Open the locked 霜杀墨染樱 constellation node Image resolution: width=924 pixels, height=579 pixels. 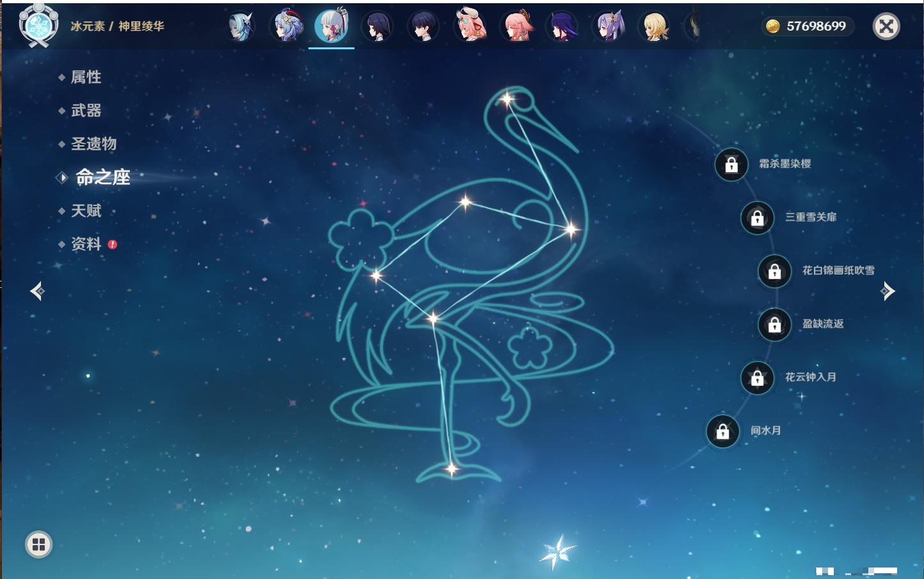731,165
